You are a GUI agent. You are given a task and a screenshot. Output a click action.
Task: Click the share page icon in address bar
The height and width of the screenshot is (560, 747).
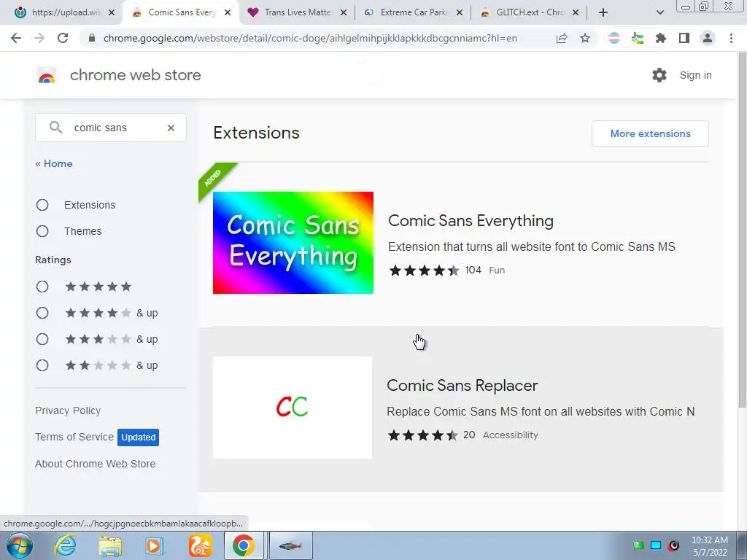[562, 38]
